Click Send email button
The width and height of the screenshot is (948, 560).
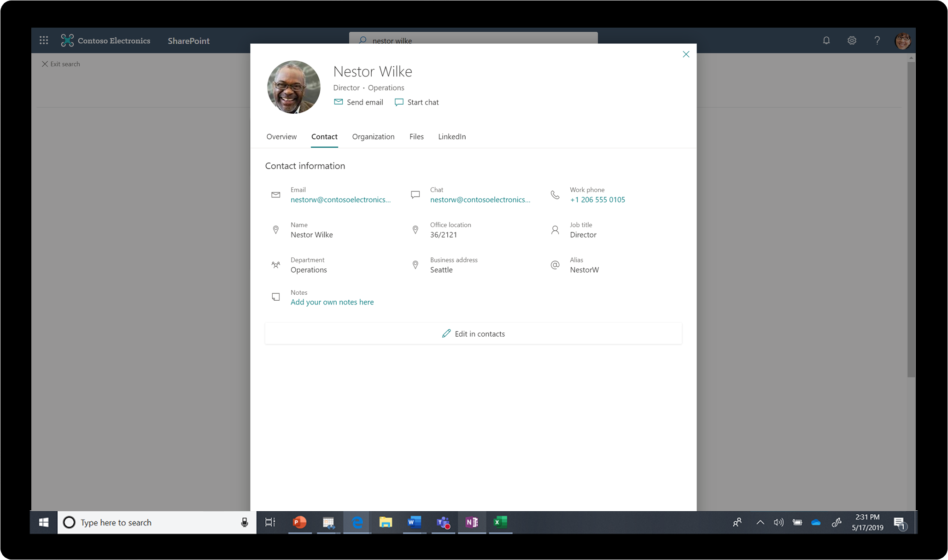pyautogui.click(x=358, y=102)
